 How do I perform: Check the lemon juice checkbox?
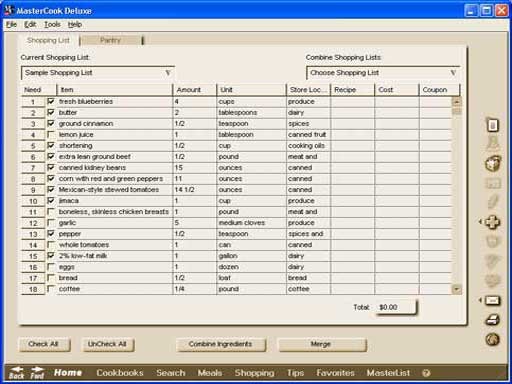coord(51,134)
